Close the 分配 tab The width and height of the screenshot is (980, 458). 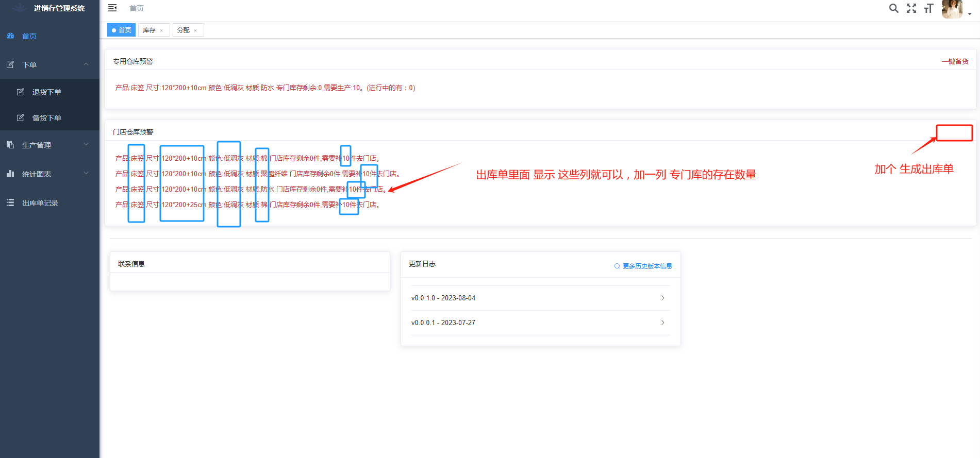pos(195,30)
